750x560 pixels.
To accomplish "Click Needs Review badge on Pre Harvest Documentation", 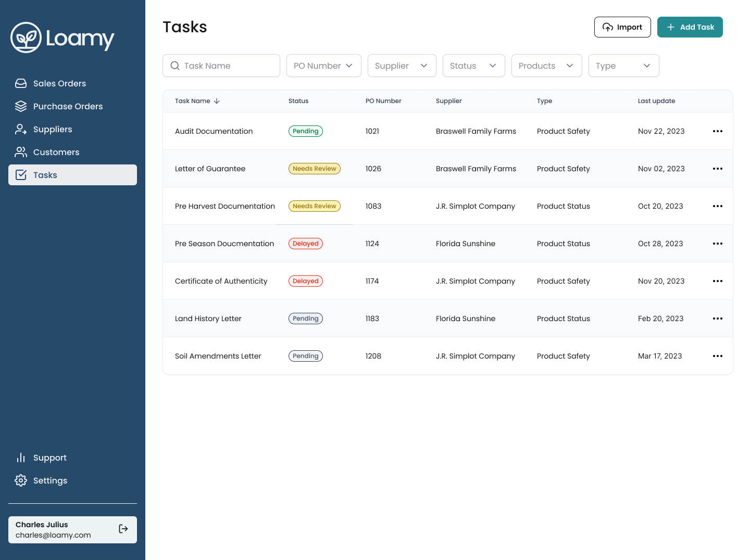I will pyautogui.click(x=315, y=206).
